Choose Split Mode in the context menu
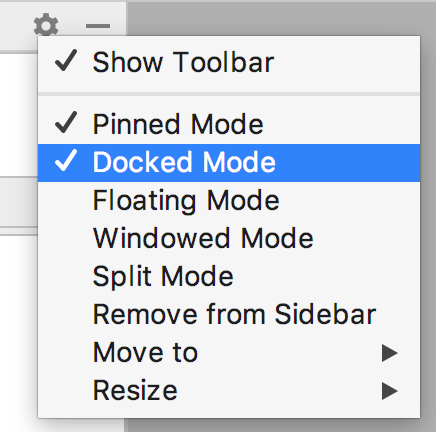436x432 pixels. tap(229, 277)
